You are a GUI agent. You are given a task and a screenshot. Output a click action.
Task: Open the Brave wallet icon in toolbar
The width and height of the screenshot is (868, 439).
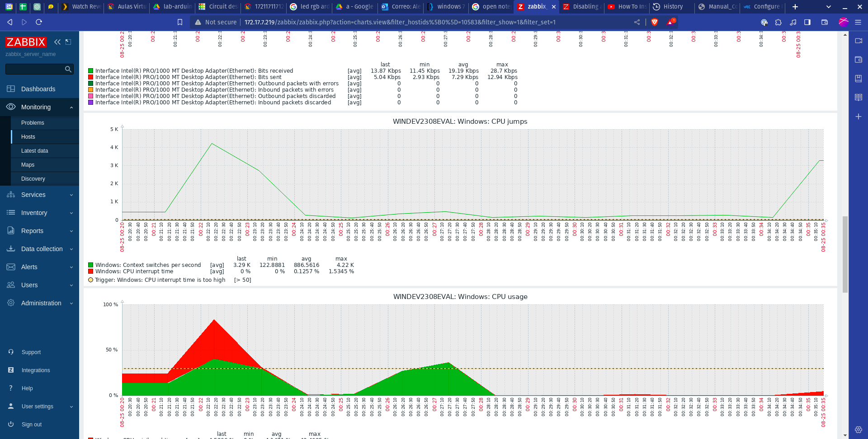825,22
